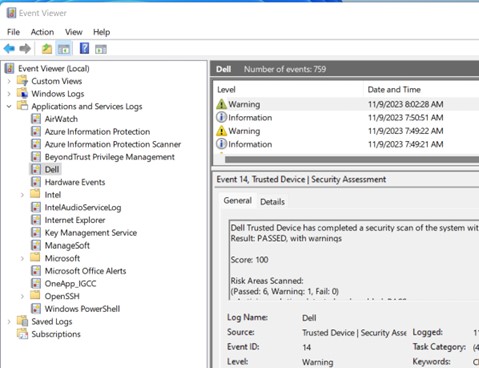479x368 pixels.
Task: Click the Azure Information Protection log icon
Action: click(36, 131)
